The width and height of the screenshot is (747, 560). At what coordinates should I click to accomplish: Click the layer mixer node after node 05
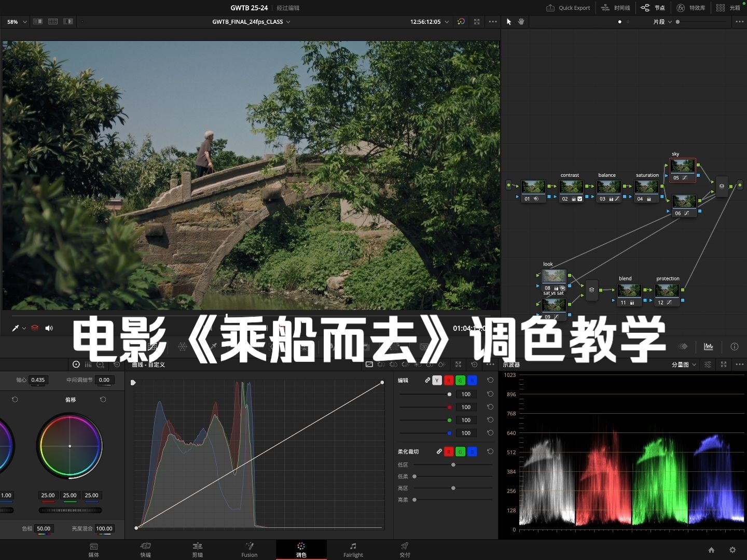coord(722,186)
